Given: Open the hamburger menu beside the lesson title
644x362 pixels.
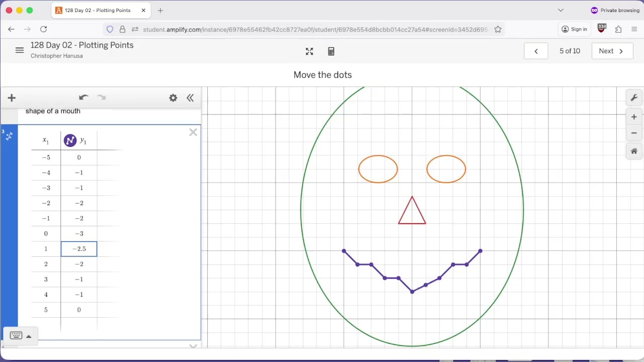Looking at the screenshot, I should [x=20, y=50].
